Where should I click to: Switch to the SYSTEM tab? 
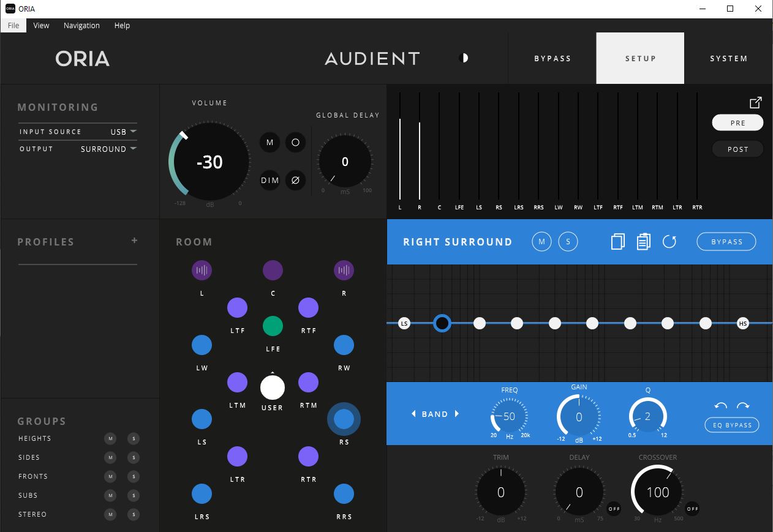pos(728,58)
